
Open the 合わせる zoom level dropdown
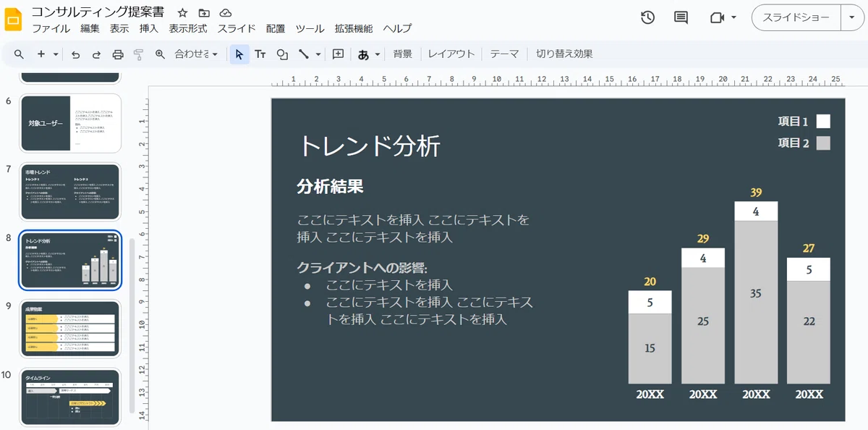tap(196, 54)
